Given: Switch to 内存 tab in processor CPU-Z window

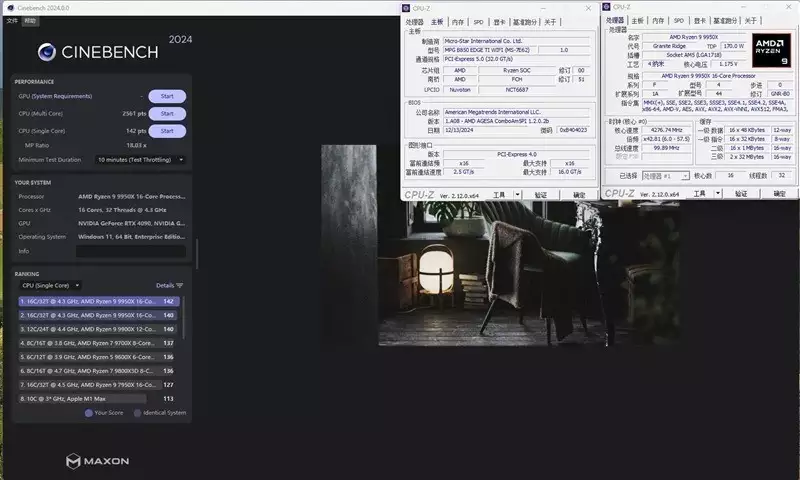Looking at the screenshot, I should pyautogui.click(x=658, y=20).
